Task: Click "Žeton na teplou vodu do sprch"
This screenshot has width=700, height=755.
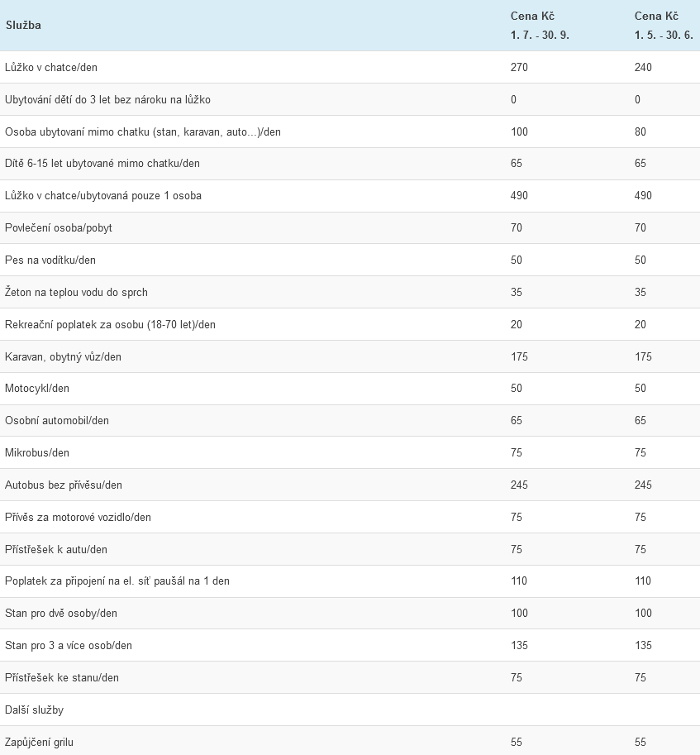Action: pyautogui.click(x=76, y=292)
